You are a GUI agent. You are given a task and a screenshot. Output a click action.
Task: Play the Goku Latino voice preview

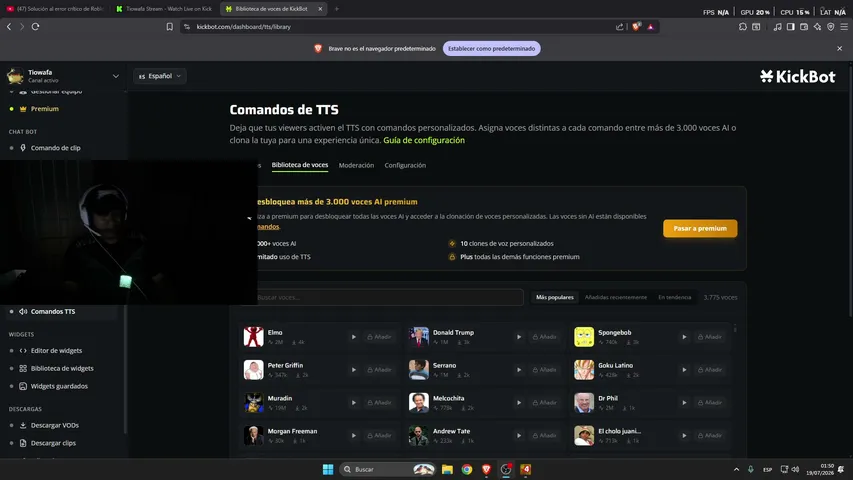click(684, 370)
